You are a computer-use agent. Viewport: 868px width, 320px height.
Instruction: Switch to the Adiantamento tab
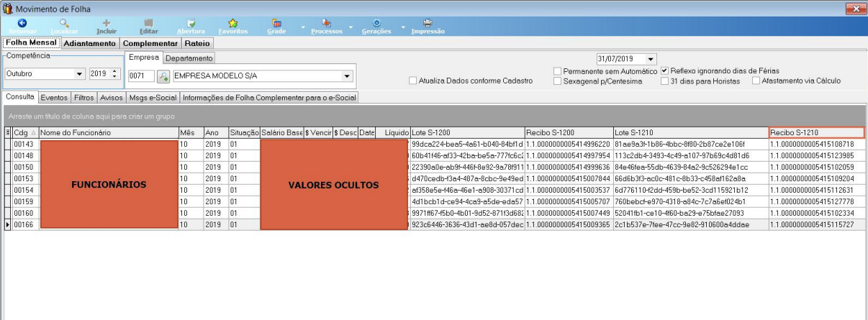pos(90,43)
